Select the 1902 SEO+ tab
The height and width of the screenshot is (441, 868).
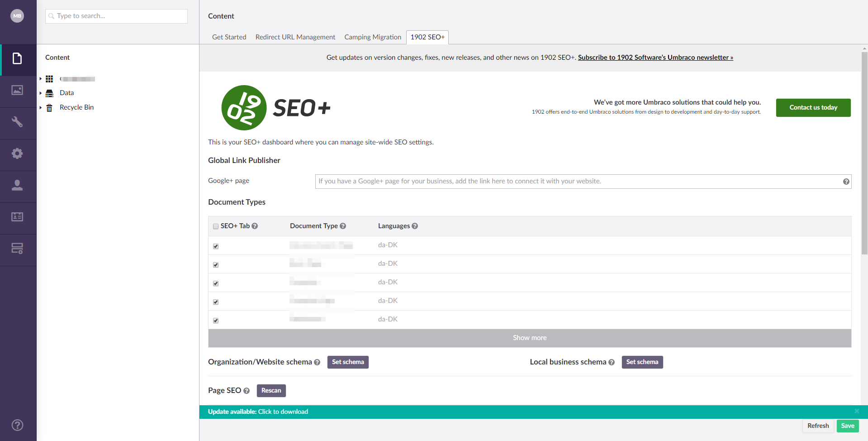[427, 37]
